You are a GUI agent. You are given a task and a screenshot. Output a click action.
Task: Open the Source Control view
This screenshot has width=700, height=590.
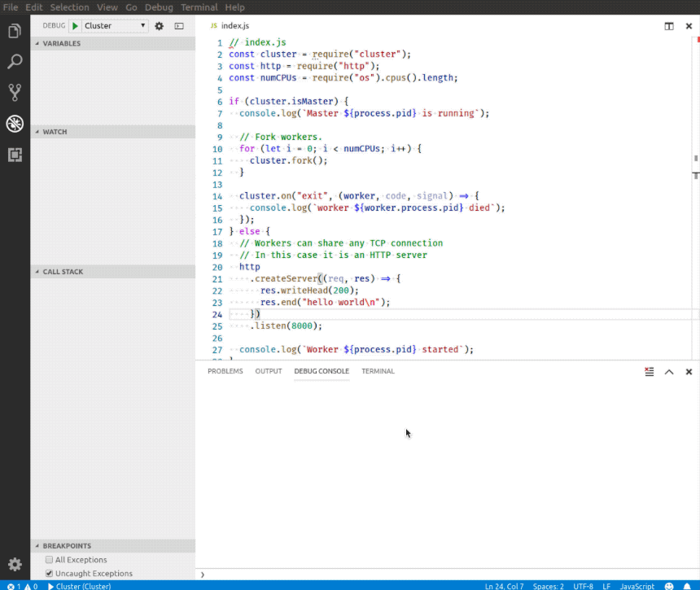point(15,92)
